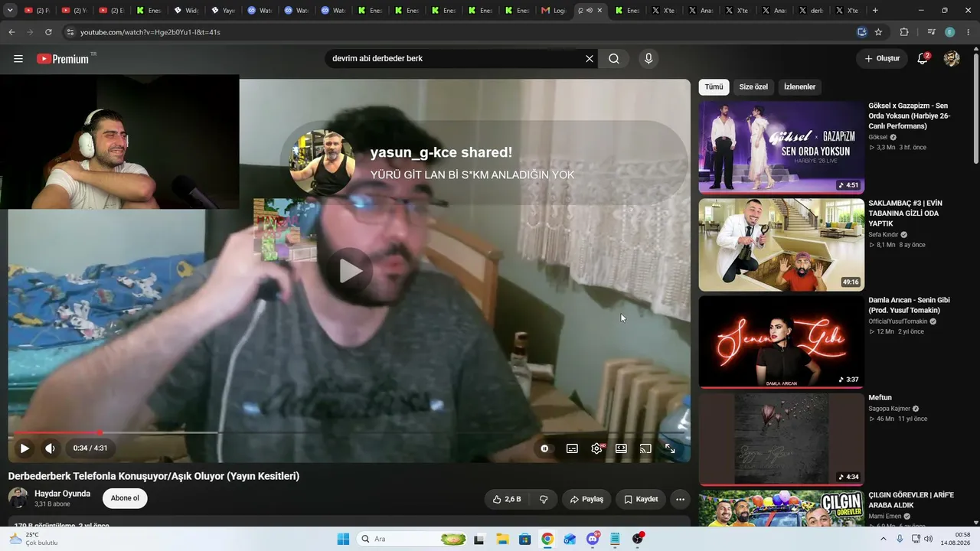The image size is (980, 551).
Task: Open the Göksel x Gazapizm video thumbnail
Action: click(x=781, y=148)
